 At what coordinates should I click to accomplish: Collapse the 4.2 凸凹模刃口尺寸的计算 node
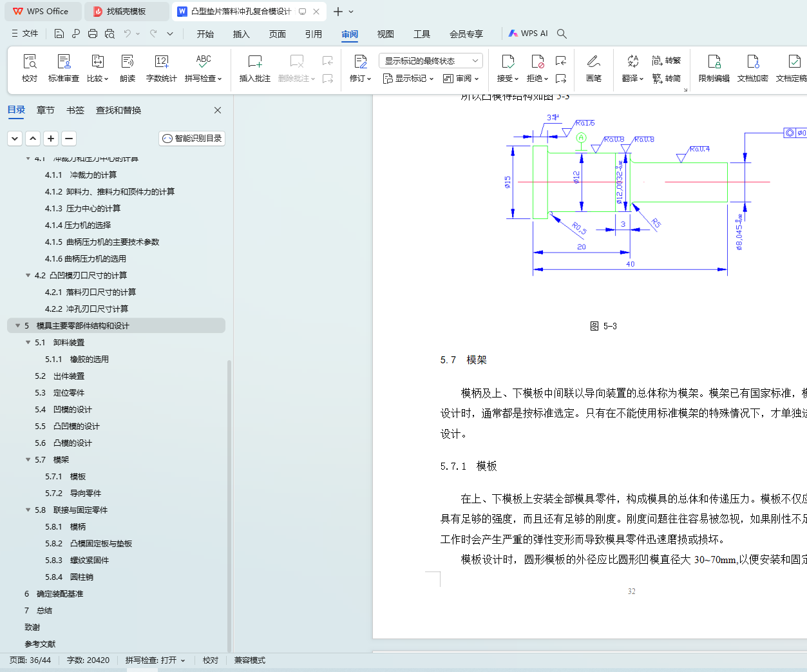click(x=28, y=276)
